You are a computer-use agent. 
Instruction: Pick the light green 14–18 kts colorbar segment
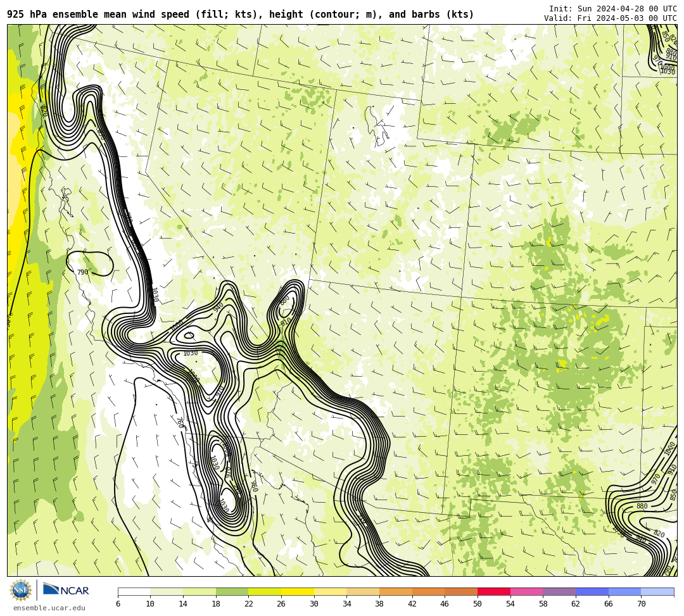(199, 592)
